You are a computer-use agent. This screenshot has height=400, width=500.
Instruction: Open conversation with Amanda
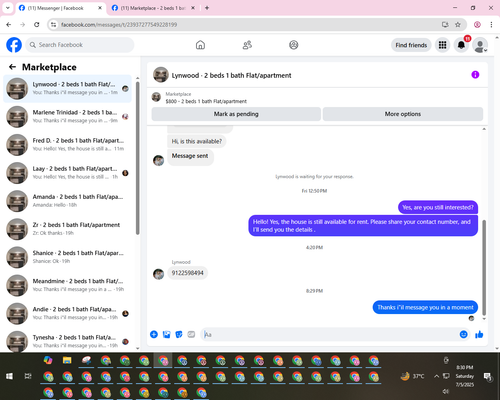[x=67, y=201]
